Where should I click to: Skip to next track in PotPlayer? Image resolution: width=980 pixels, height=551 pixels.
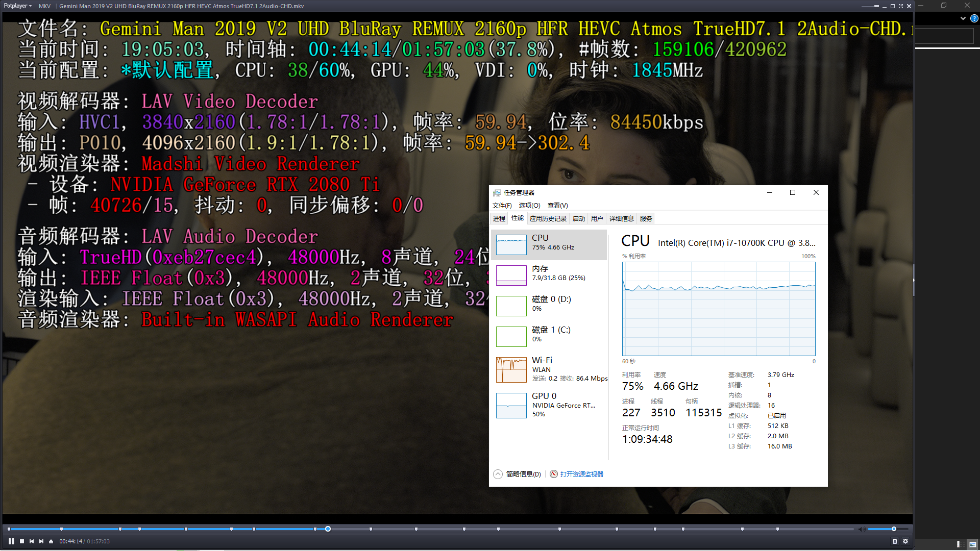[x=41, y=541]
